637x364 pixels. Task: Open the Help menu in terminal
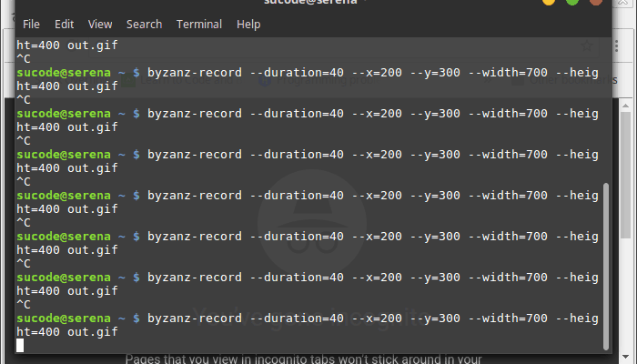point(248,25)
